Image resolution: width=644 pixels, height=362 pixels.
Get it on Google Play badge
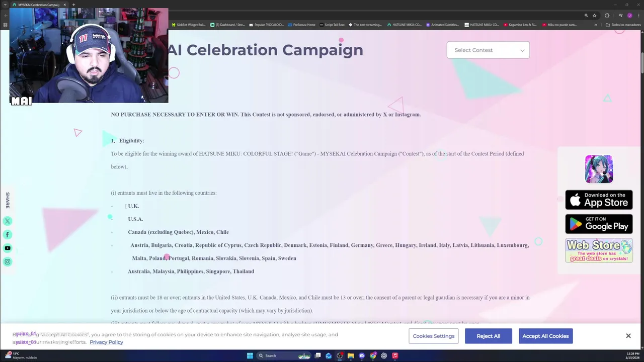599,224
